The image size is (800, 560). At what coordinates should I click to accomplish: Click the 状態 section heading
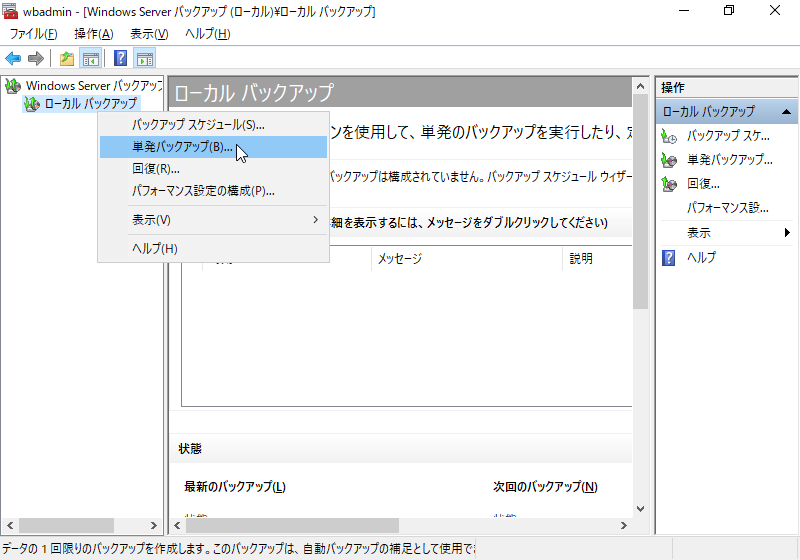(x=190, y=449)
